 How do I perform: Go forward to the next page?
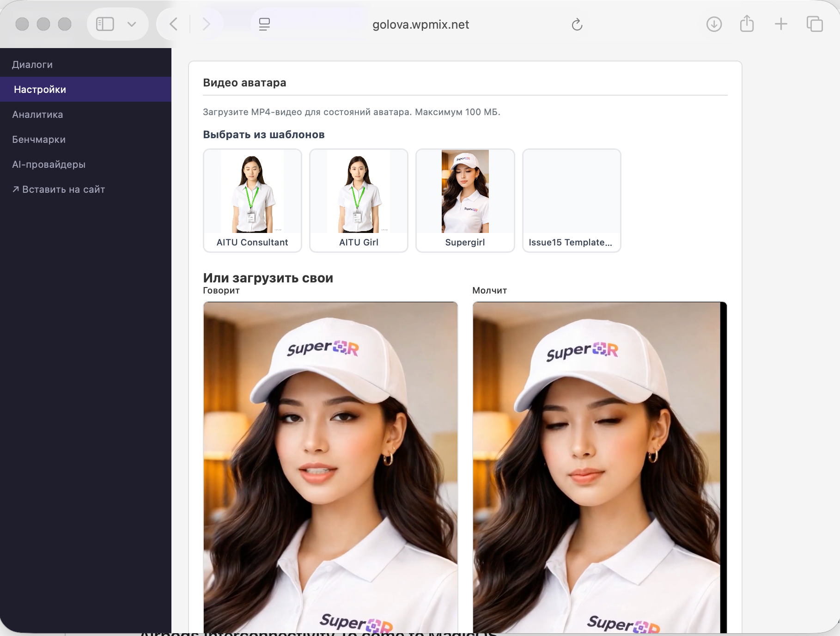tap(206, 24)
